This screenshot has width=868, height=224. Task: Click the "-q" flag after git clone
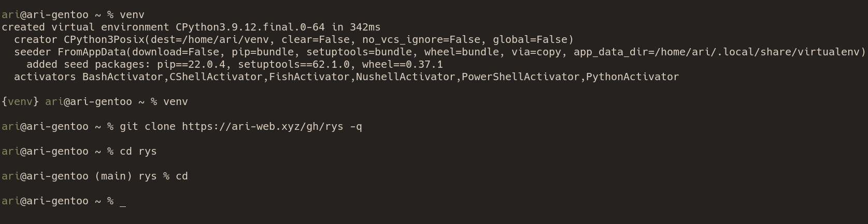coord(356,127)
